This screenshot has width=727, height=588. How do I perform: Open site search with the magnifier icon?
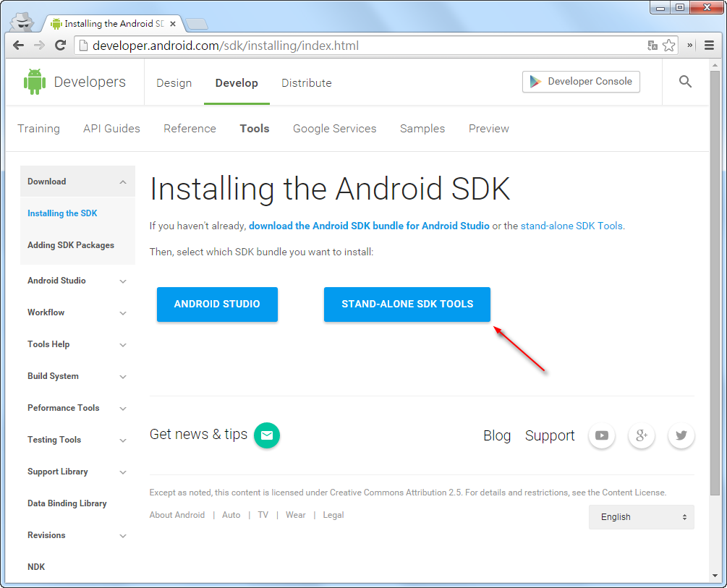[685, 82]
